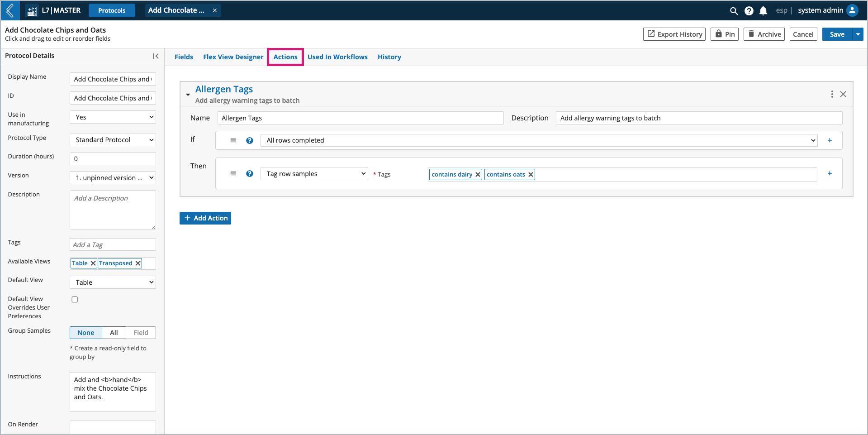Viewport: 868px width, 435px height.
Task: Click the Instructions text area
Action: (x=113, y=392)
